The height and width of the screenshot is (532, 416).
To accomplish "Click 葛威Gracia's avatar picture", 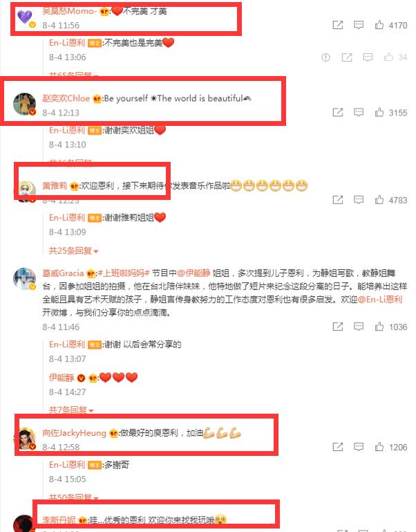I will pyautogui.click(x=25, y=279).
